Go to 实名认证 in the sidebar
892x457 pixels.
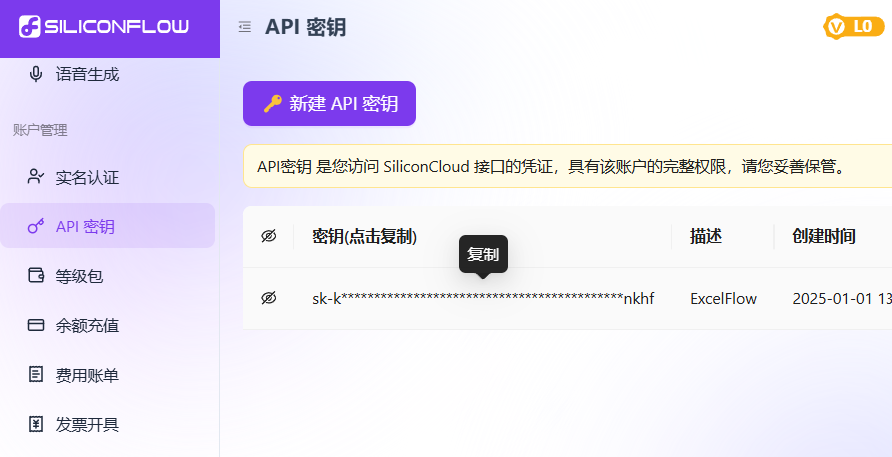point(87,178)
